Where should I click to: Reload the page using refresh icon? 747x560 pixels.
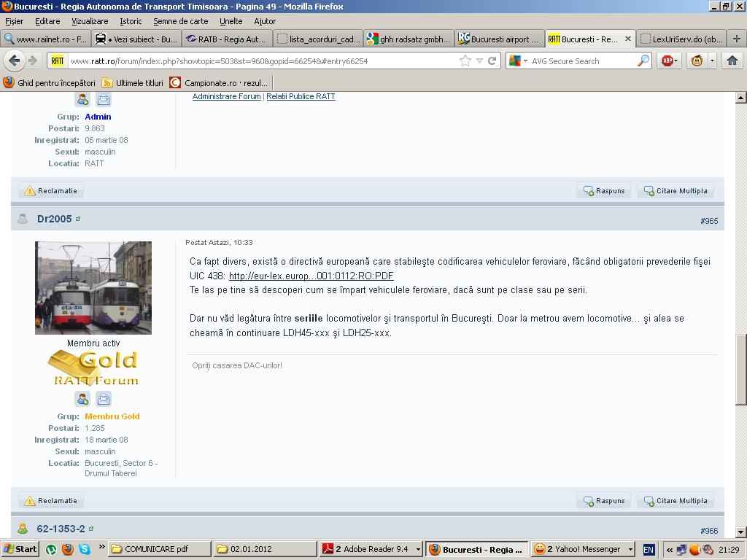tap(492, 61)
